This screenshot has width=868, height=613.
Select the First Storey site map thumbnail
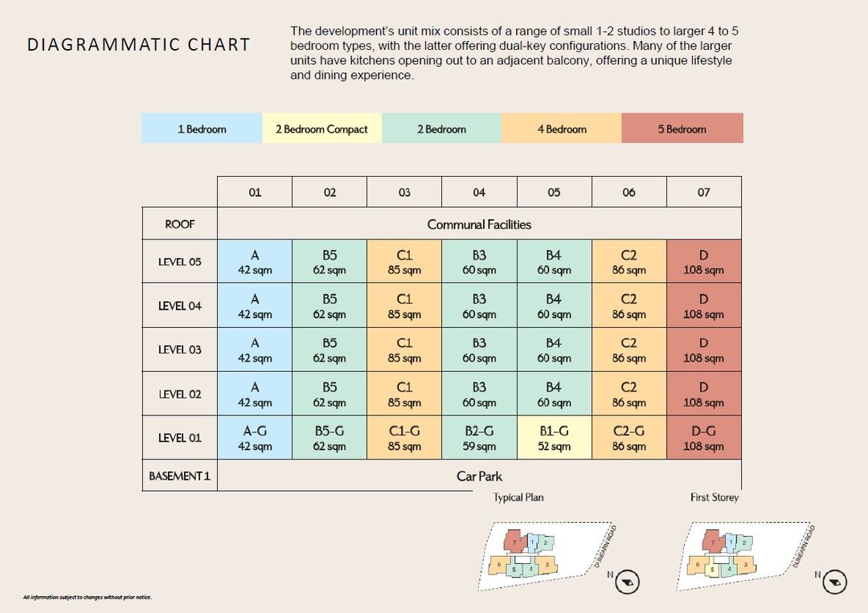[x=745, y=555]
